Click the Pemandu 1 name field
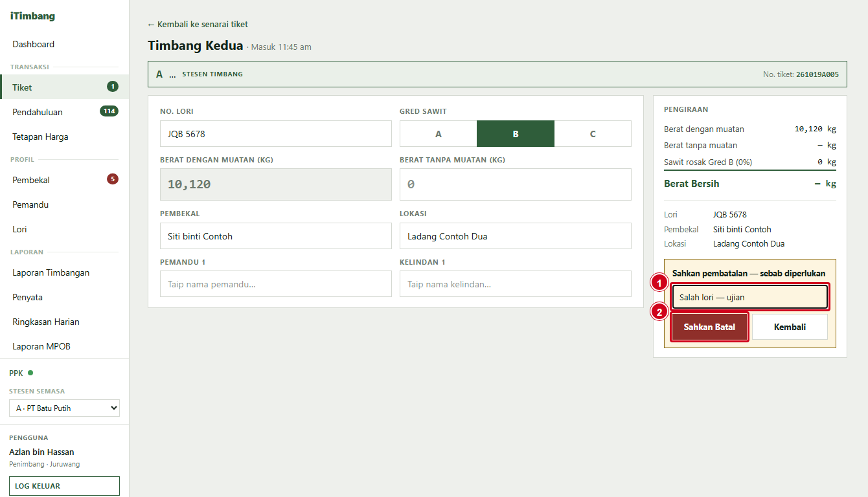 tap(276, 284)
